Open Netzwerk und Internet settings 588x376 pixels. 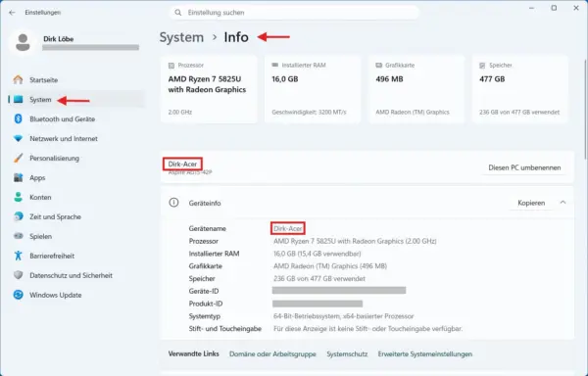(x=76, y=138)
